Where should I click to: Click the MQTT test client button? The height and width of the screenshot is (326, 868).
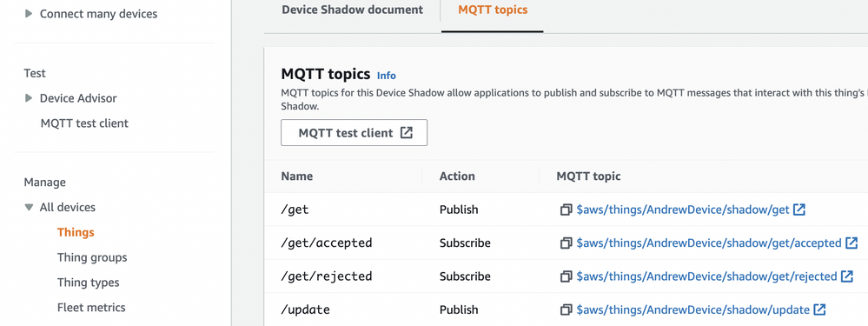(x=354, y=133)
